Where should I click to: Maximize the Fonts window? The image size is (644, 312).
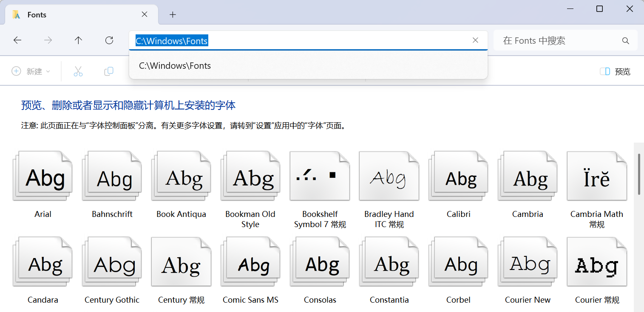pos(599,8)
